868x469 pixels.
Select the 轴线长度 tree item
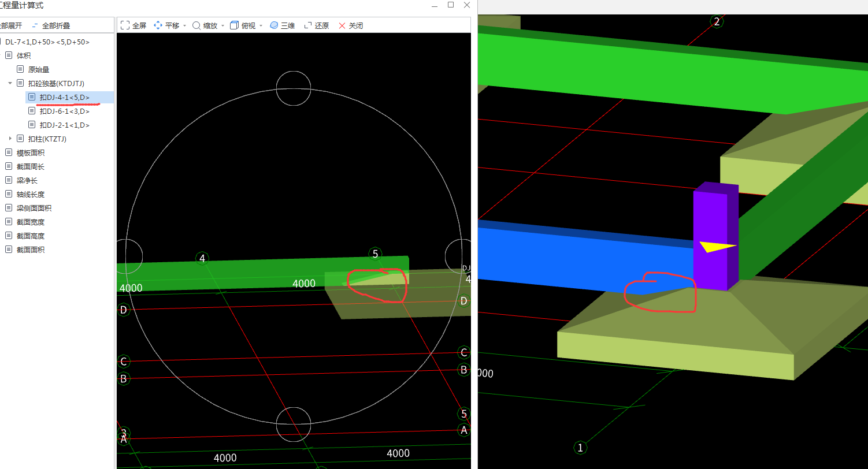[x=31, y=195]
